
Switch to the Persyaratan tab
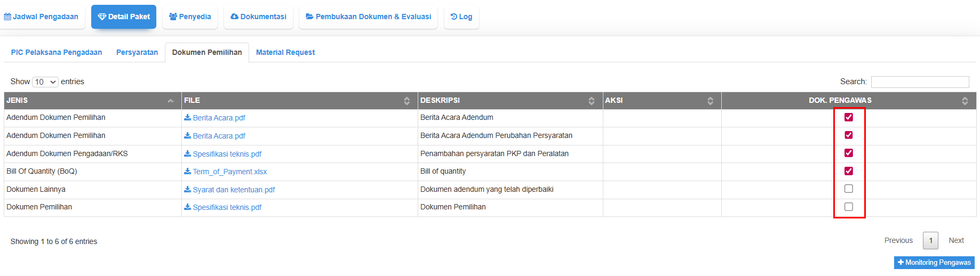[137, 52]
